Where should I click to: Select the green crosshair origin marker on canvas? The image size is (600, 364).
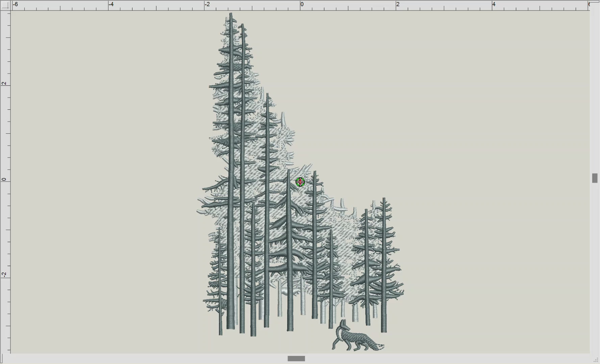(300, 182)
